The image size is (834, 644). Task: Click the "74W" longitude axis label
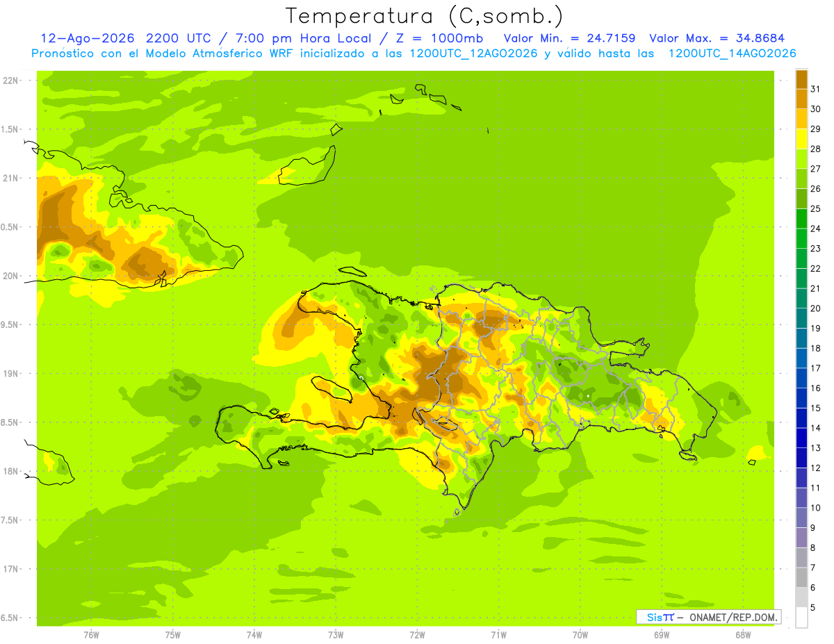click(x=254, y=634)
